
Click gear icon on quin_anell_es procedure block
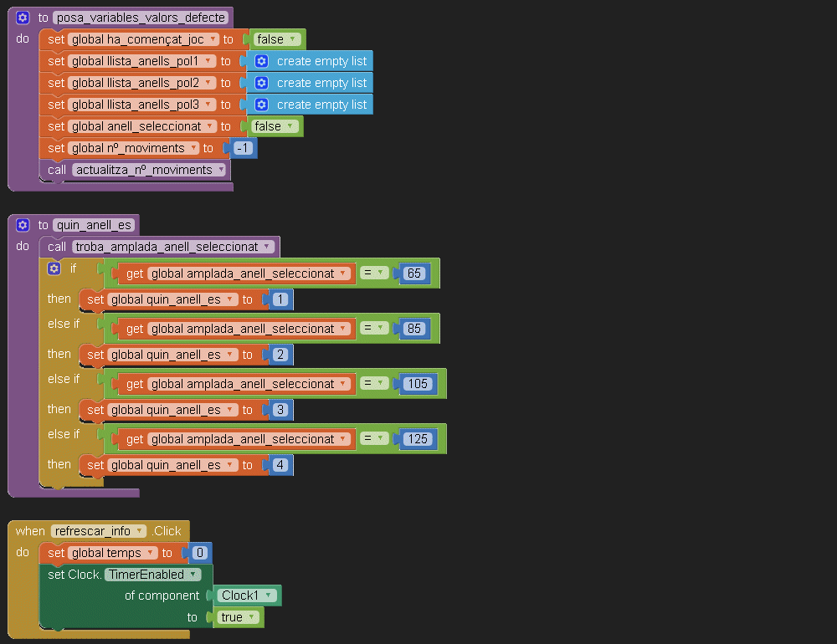point(23,225)
